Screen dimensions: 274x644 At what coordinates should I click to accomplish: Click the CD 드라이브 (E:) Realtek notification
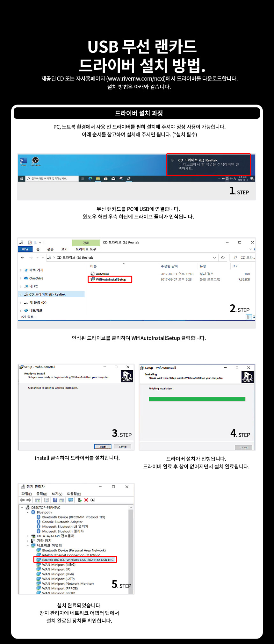coord(209,164)
